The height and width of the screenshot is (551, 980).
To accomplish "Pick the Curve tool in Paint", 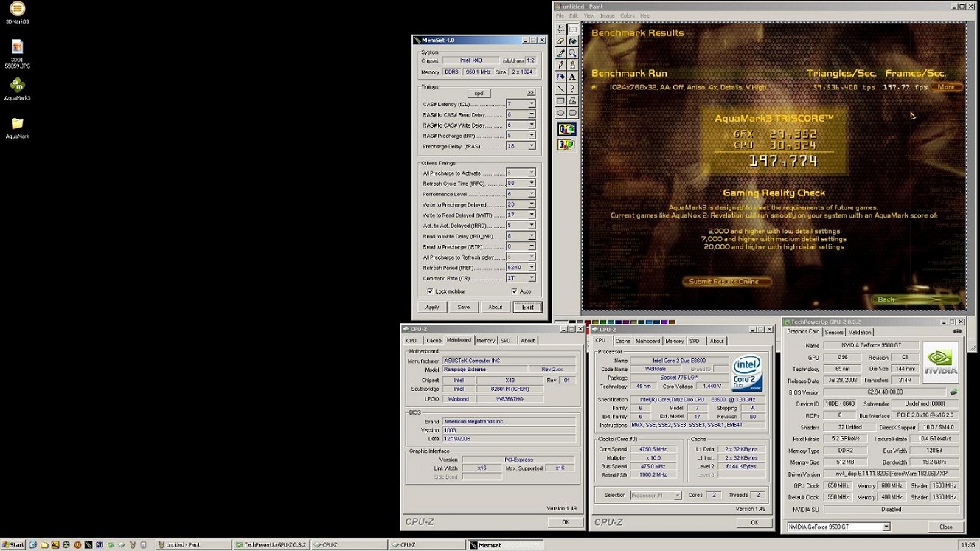I will click(572, 89).
